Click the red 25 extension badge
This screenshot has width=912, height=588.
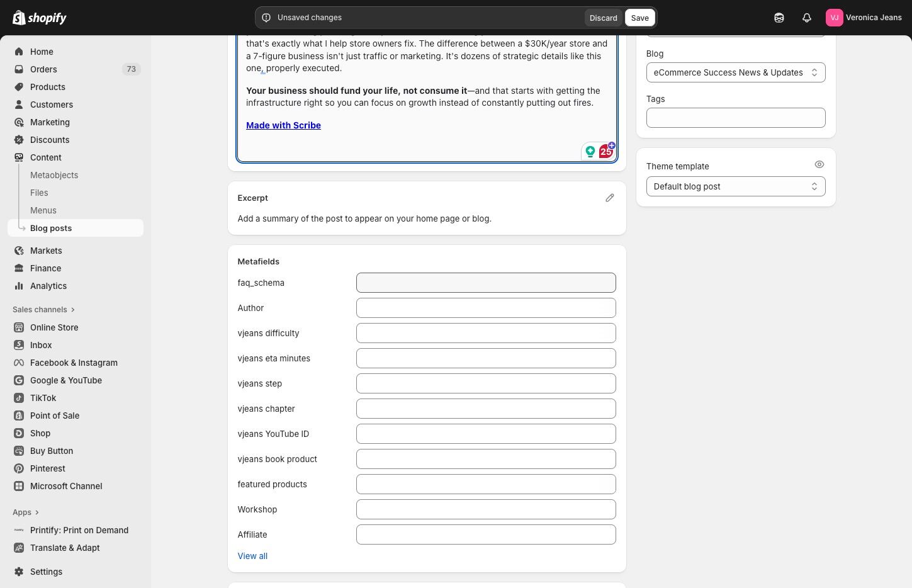pos(605,151)
